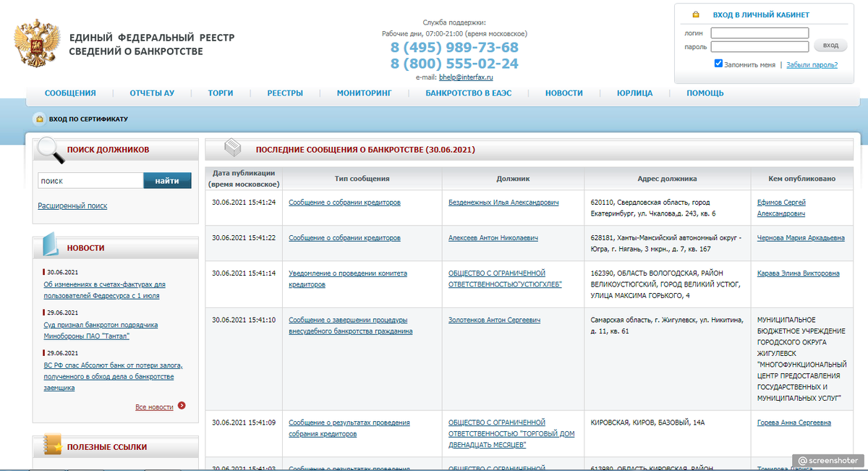Open the ТОРГИ menu

221,93
